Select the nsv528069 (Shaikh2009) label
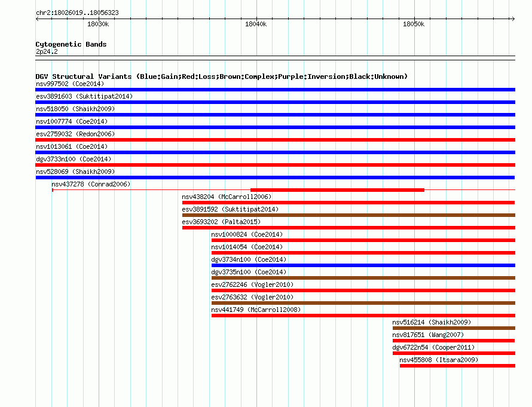 tap(75, 172)
